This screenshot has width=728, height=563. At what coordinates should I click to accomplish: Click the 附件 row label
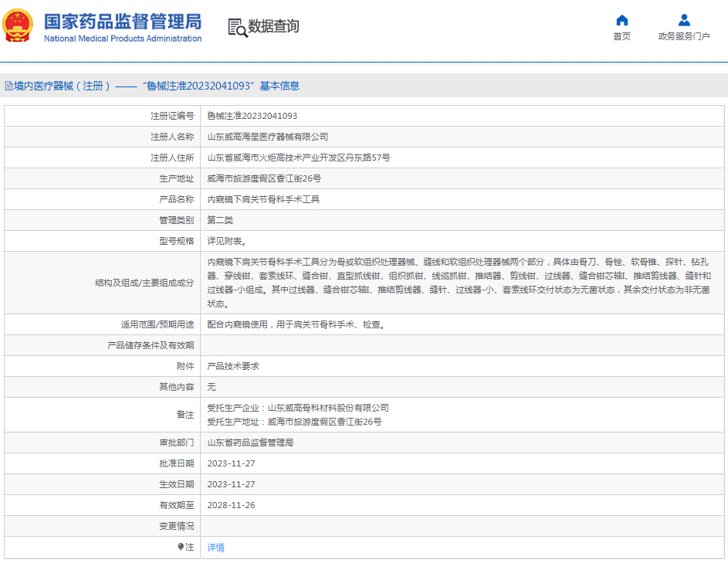[x=185, y=366]
